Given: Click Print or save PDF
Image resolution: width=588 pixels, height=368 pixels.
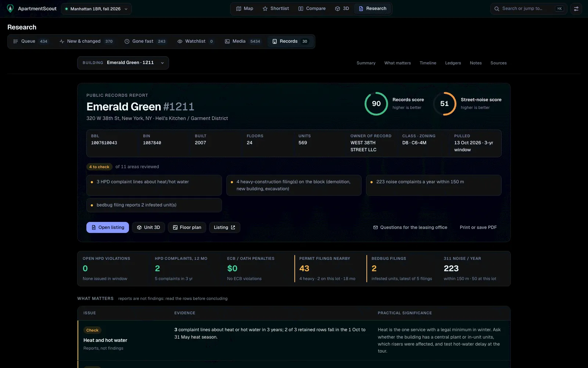Looking at the screenshot, I should coord(478,227).
